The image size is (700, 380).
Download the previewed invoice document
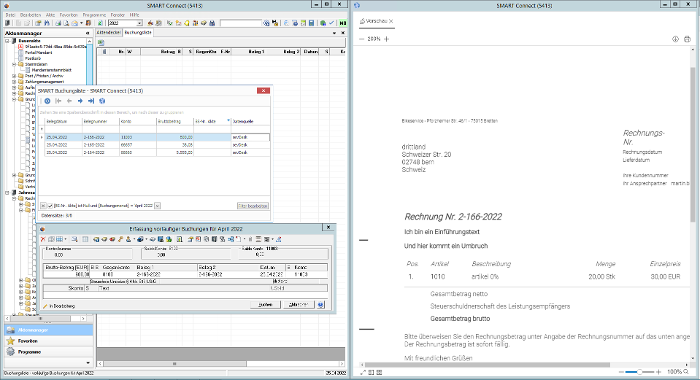(x=675, y=39)
